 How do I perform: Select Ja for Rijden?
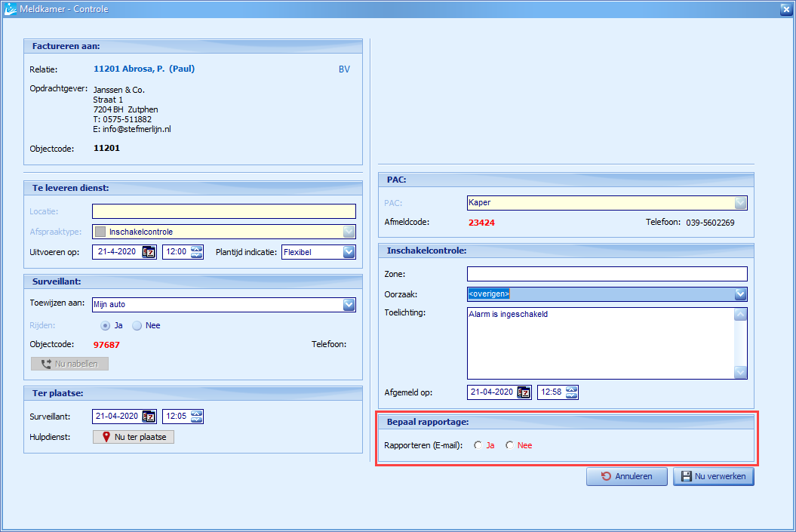click(105, 325)
